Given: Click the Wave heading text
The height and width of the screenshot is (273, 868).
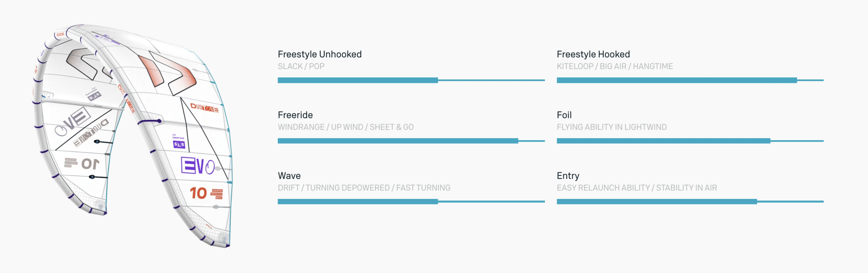Looking at the screenshot, I should [289, 176].
